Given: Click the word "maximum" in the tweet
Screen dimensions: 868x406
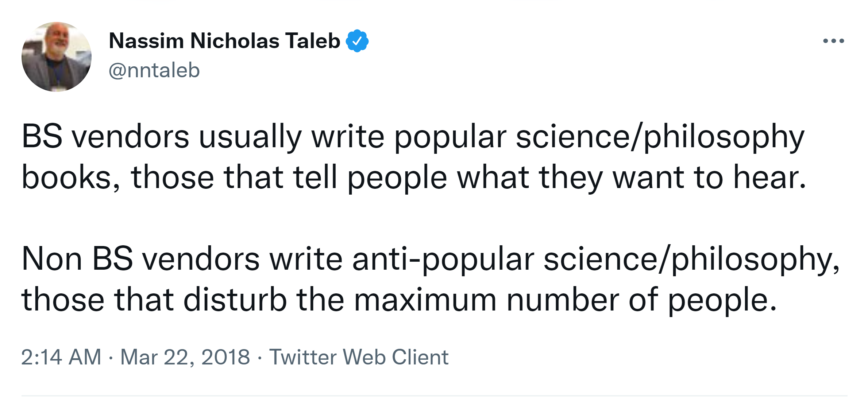Looking at the screenshot, I should pyautogui.click(x=425, y=300).
